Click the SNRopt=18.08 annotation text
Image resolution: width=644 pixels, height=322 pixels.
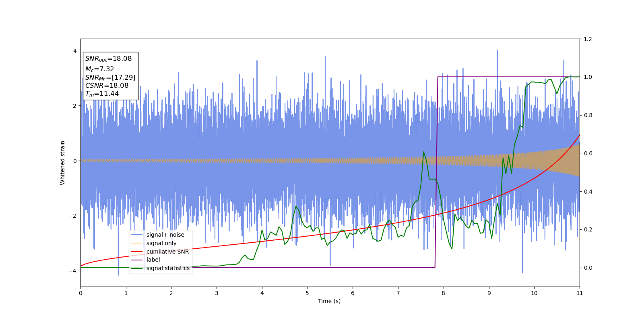pyautogui.click(x=108, y=59)
